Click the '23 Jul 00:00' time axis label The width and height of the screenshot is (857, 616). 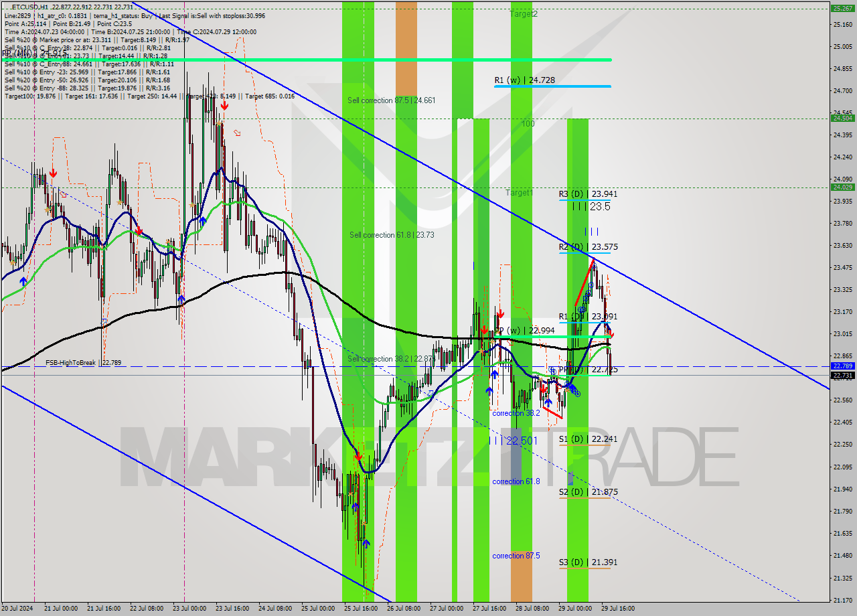click(x=189, y=609)
